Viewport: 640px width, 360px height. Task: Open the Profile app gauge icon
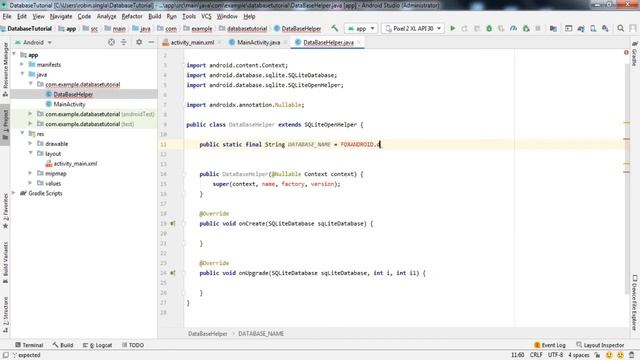513,29
